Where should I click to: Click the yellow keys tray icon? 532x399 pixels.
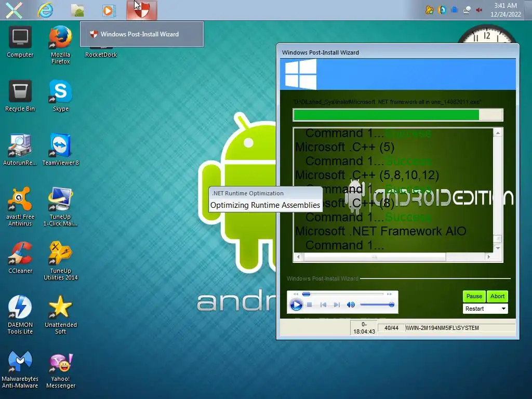tap(429, 10)
